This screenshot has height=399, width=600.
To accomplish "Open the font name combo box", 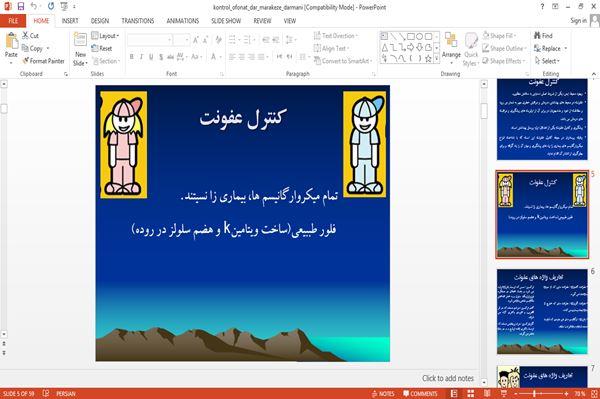I will 149,40.
